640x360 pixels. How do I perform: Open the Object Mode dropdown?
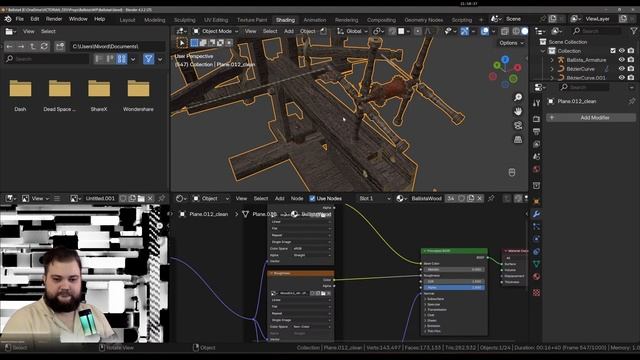pyautogui.click(x=216, y=31)
